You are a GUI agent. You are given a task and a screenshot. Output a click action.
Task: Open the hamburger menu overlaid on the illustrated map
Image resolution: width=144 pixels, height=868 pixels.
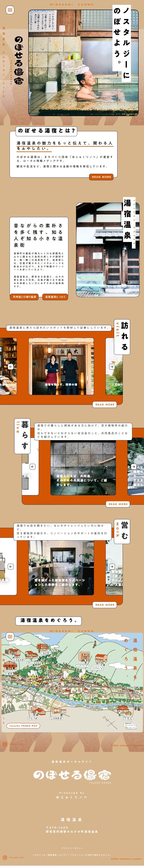click(10, 636)
